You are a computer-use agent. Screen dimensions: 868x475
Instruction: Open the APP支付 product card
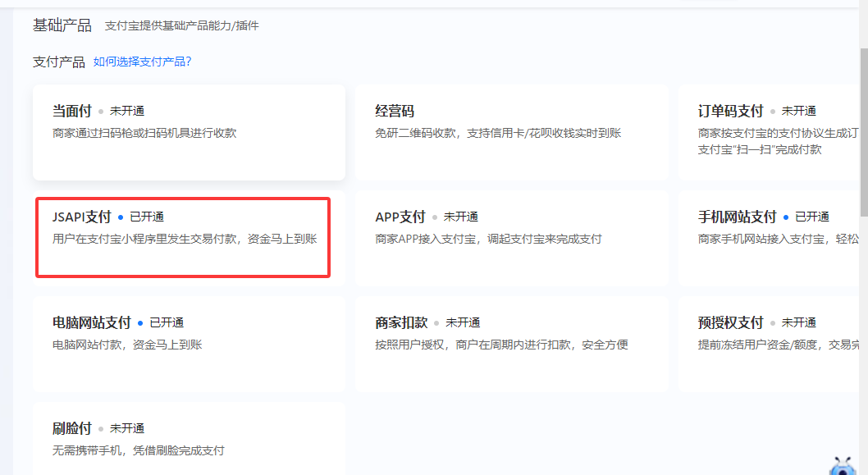point(511,238)
